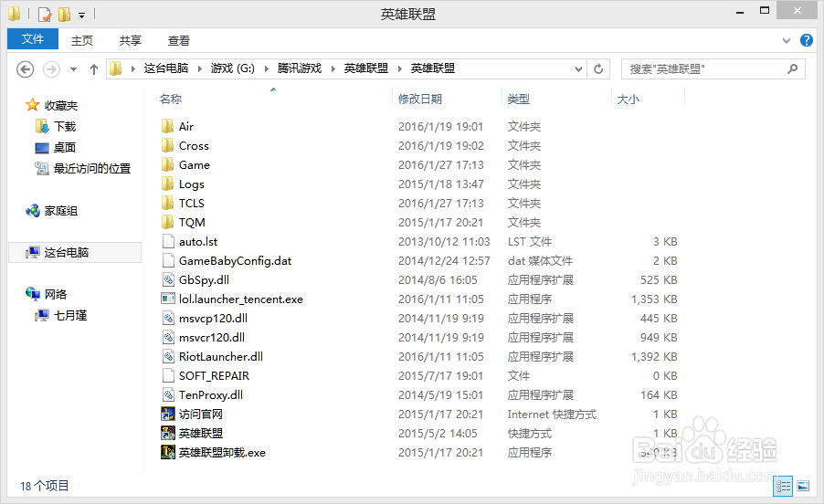Click the Cross folder icon
This screenshot has width=824, height=504.
(168, 145)
